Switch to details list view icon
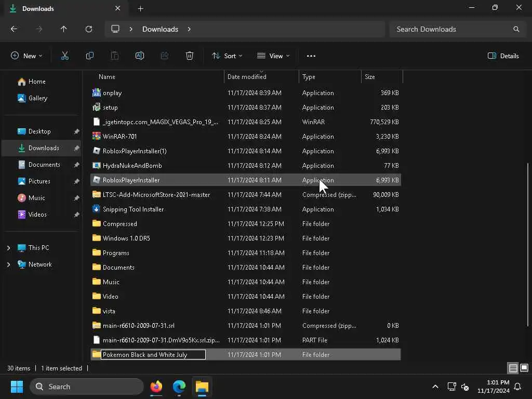Viewport: 532px width, 399px height. click(x=513, y=368)
